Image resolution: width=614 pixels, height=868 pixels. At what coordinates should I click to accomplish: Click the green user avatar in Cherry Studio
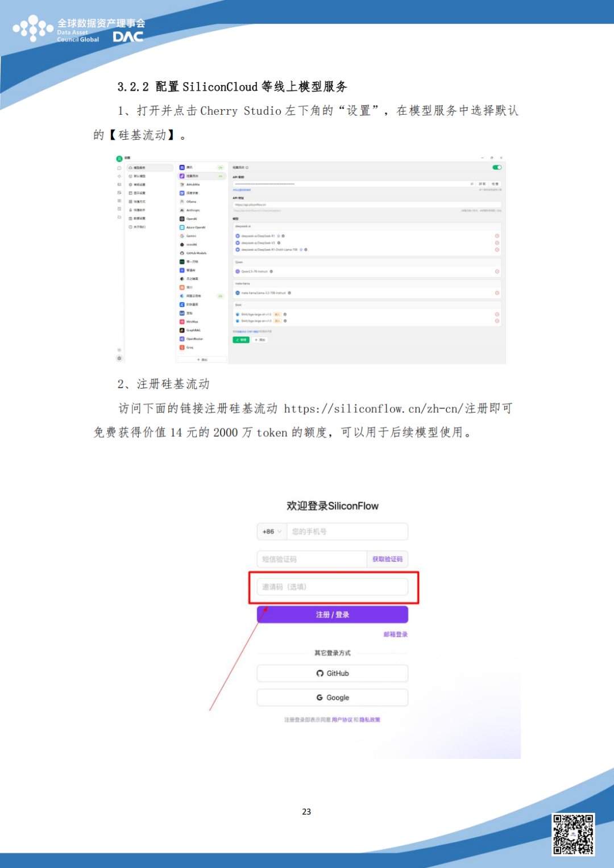pos(119,159)
